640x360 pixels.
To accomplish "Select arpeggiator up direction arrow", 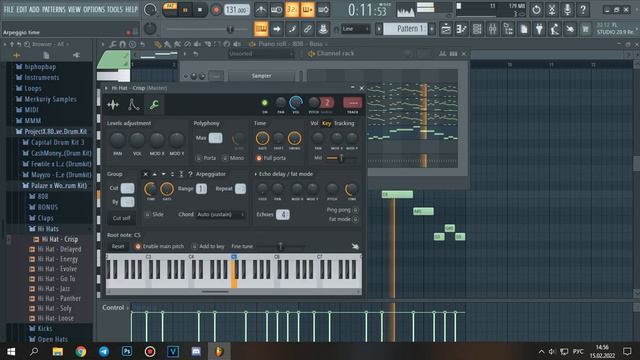I will pos(154,174).
